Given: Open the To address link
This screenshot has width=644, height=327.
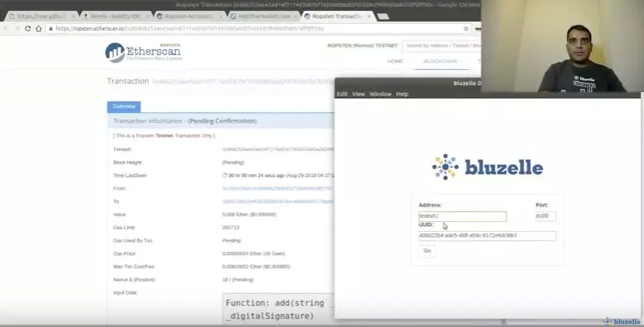Looking at the screenshot, I should (278, 201).
